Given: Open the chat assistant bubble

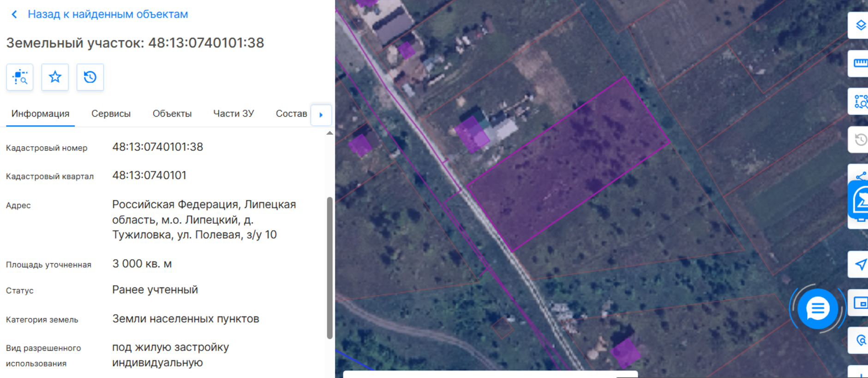Looking at the screenshot, I should (817, 308).
